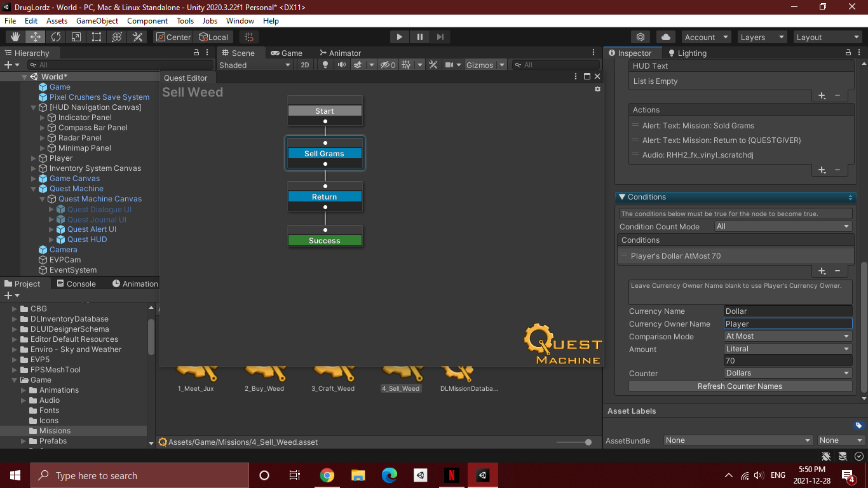Switch to the Lighting tab
This screenshot has height=488, width=868.
point(687,53)
